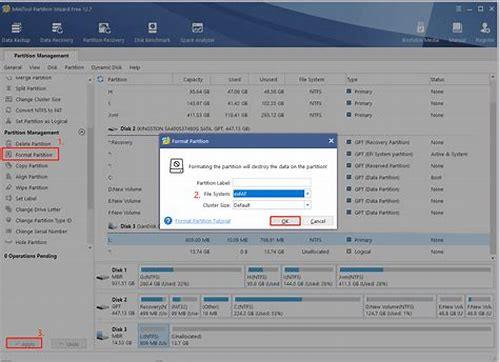Viewport: 500px width, 362px height.
Task: Click Format Partition in sidebar
Action: 30,155
